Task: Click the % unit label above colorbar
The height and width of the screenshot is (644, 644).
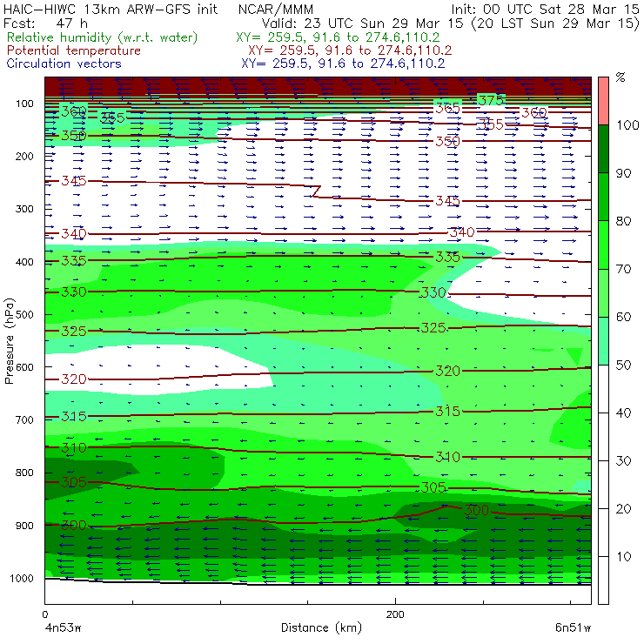Action: tap(621, 77)
